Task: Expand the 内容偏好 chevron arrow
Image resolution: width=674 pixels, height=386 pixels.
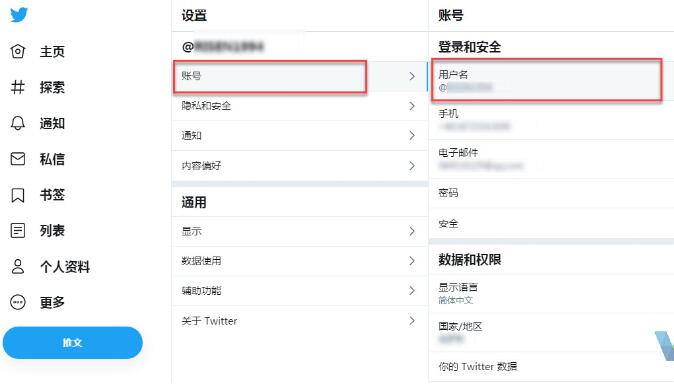Action: point(412,165)
